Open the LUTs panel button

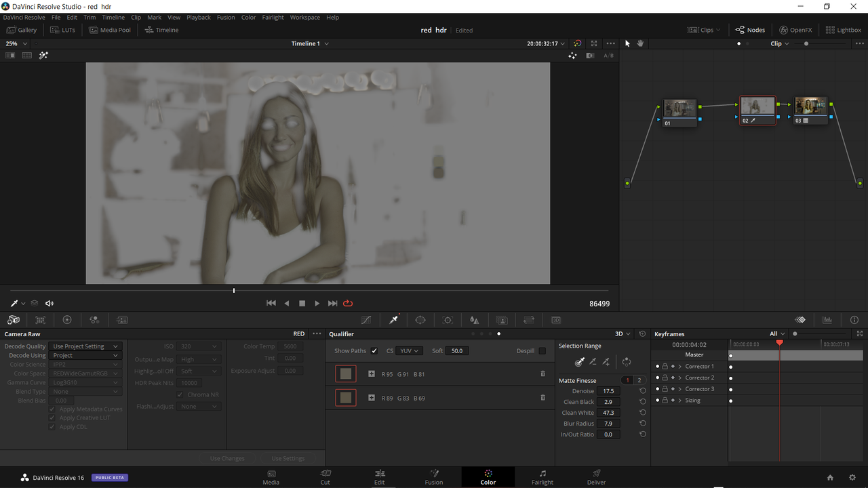(62, 30)
